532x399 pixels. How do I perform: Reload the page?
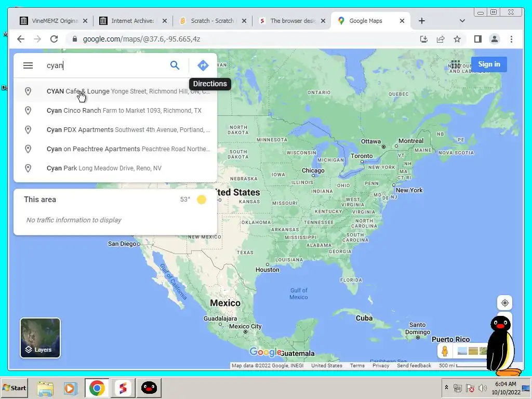tap(54, 39)
